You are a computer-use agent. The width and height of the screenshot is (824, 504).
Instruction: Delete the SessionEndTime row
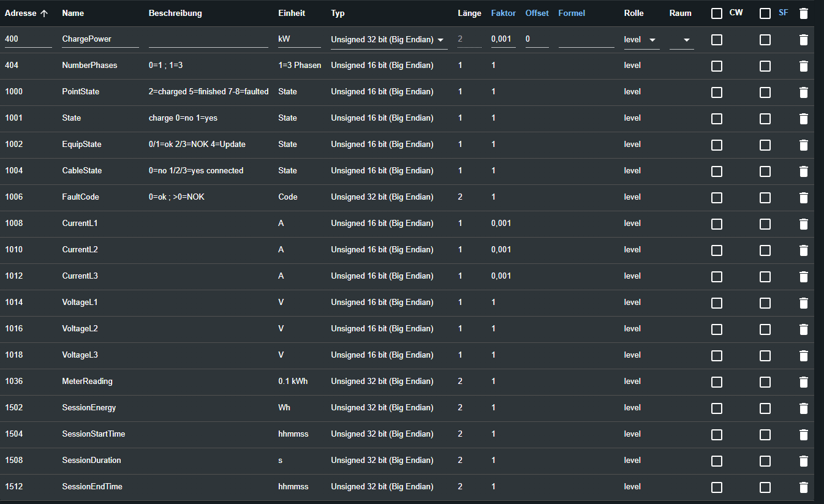[804, 487]
